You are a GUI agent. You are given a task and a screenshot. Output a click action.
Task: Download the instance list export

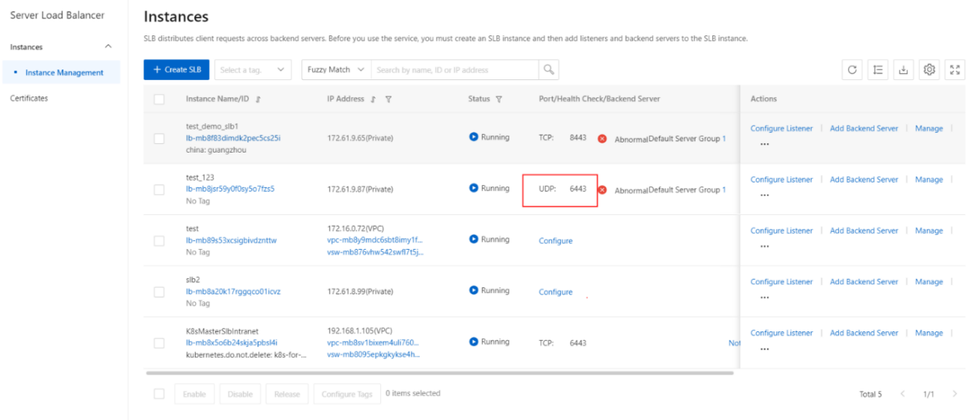tap(904, 69)
